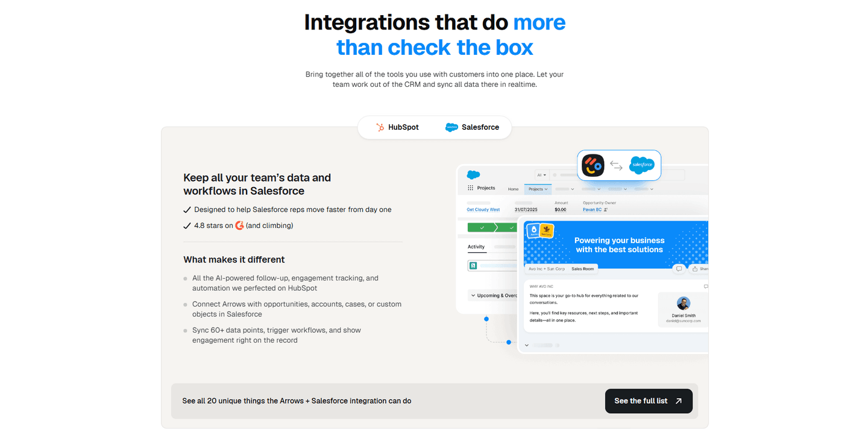Open the Get Cloudy West link
Image resolution: width=868 pixels, height=429 pixels.
483,209
